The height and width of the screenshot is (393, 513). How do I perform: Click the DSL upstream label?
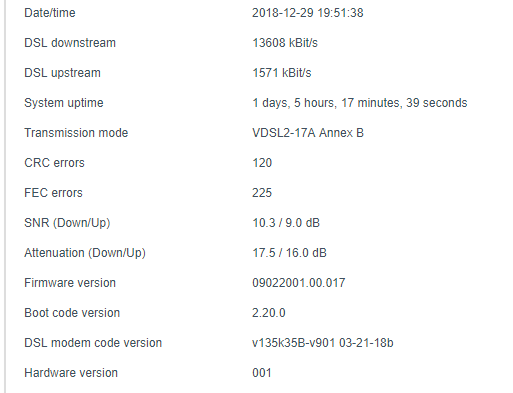pos(62,73)
